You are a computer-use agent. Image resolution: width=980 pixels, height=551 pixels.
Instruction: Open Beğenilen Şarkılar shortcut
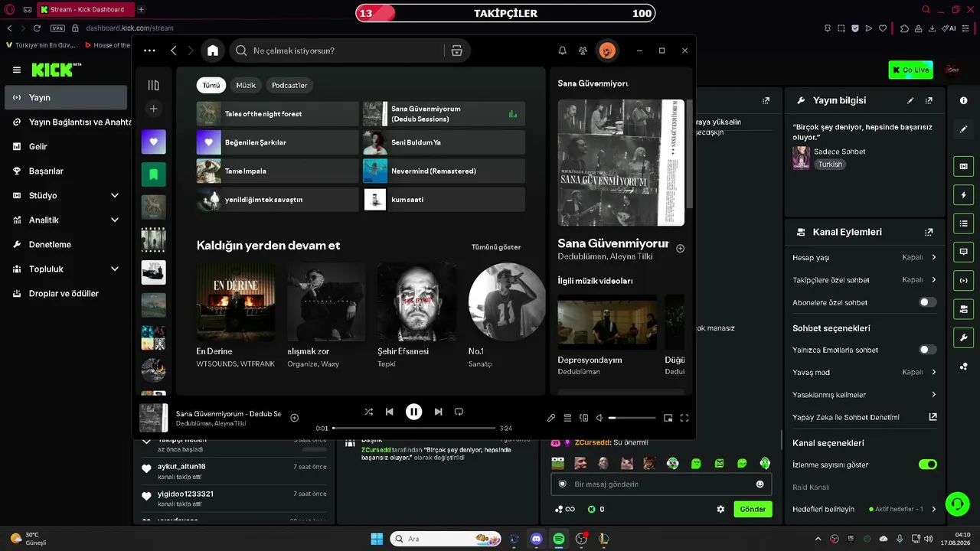[278, 142]
